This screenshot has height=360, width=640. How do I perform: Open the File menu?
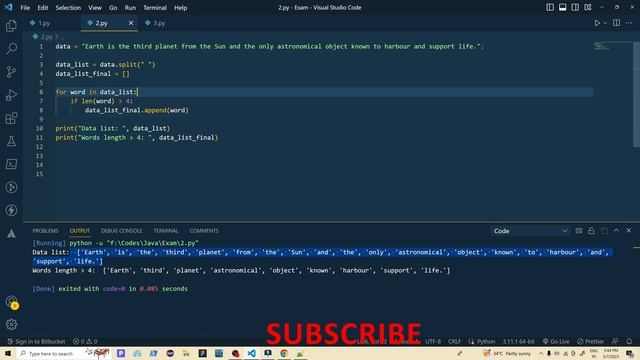(25, 7)
